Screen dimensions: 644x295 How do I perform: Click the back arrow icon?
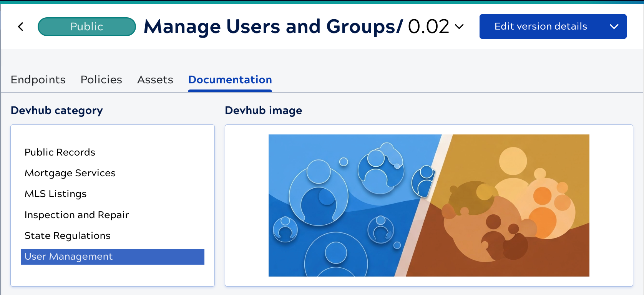(x=21, y=27)
